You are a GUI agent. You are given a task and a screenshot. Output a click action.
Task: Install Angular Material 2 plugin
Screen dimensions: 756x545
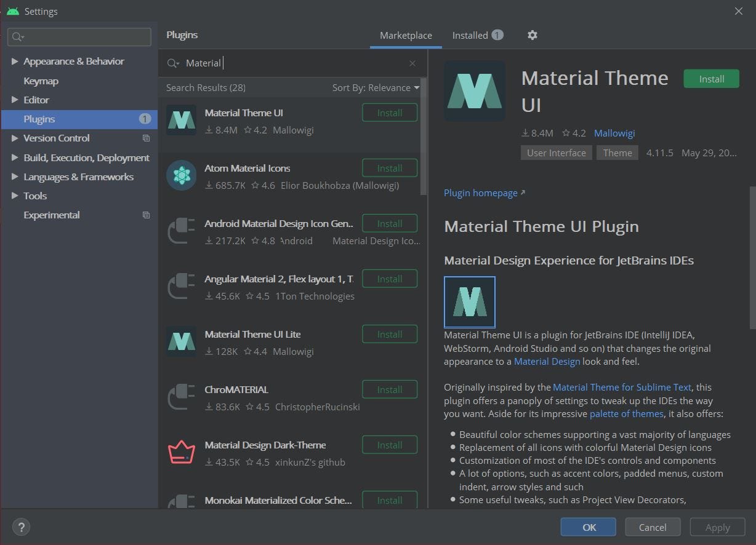coord(390,279)
